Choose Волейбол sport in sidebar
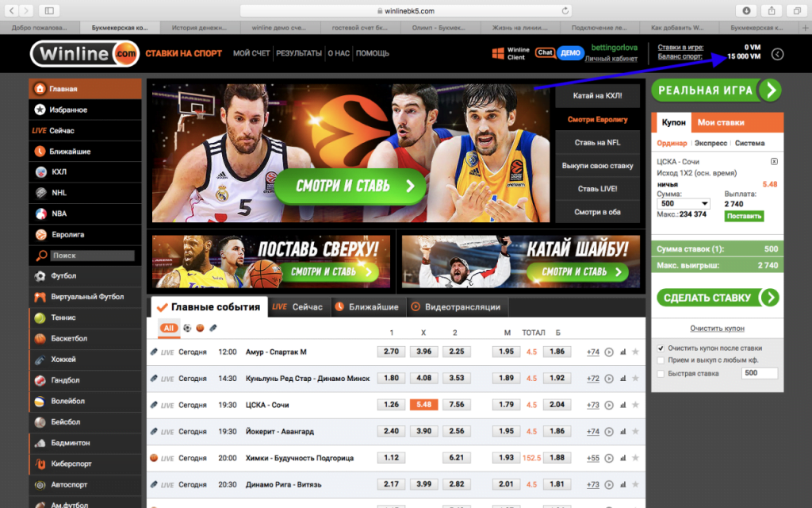 [85, 401]
